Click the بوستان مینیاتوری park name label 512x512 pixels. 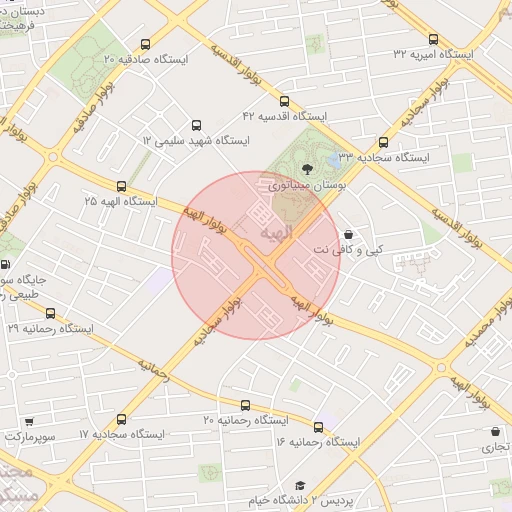click(x=307, y=185)
